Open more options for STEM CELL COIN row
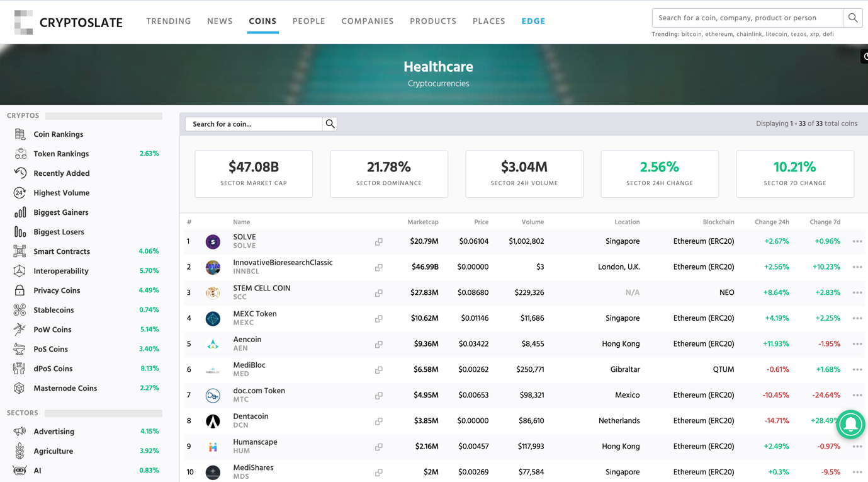Screen dimensions: 868x482 click(x=857, y=292)
